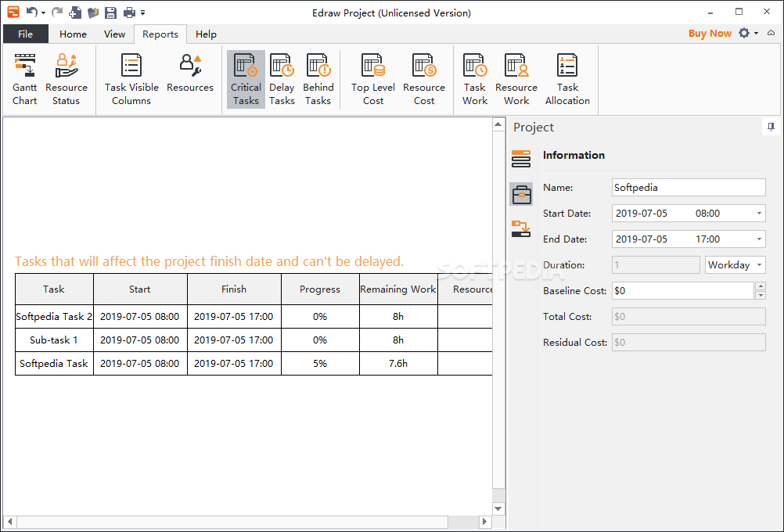
Task: Create a new document from quick toolbar
Action: [x=75, y=12]
